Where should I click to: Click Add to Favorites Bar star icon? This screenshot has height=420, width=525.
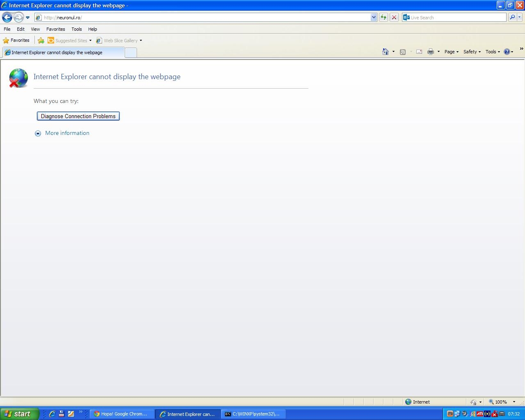tap(41, 40)
